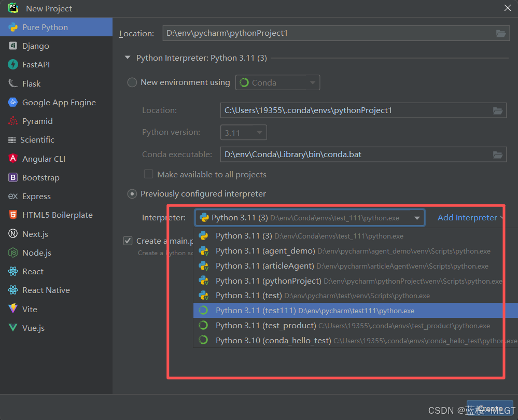
Task: Choose Python 3.11 (test_product) interpreter
Action: 356,326
